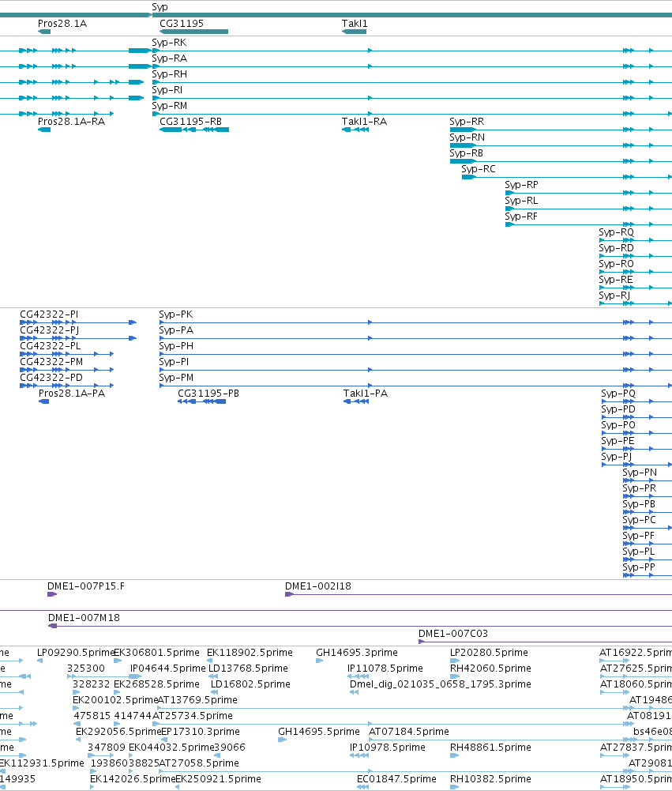Click protein CG42322-PJ label
672x791 pixels.
[50, 330]
